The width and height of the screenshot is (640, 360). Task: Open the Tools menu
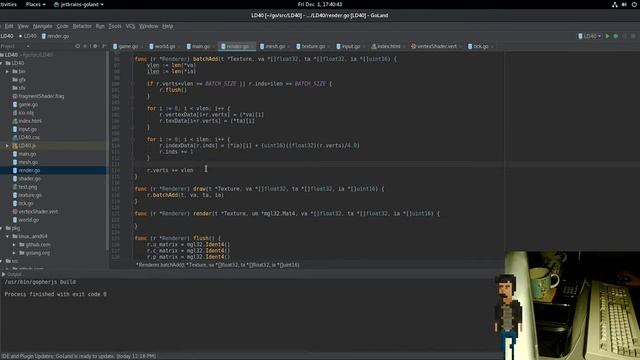click(x=115, y=26)
